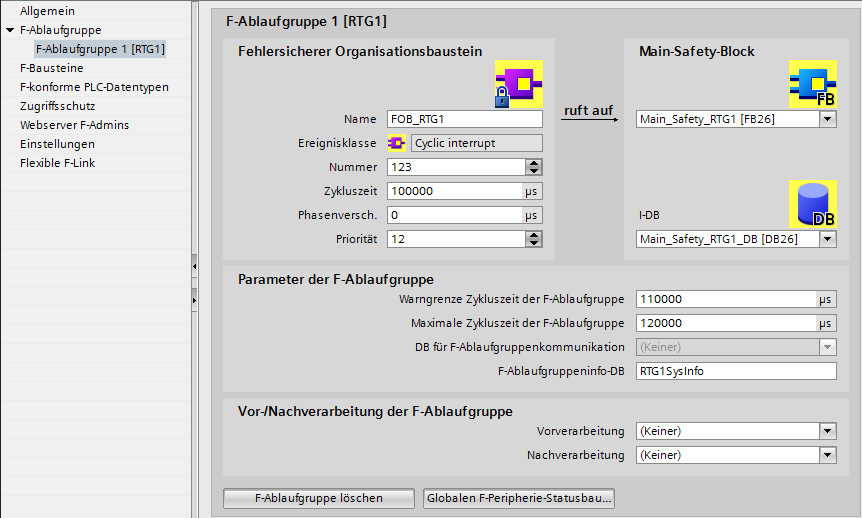Select F-Ablaufgruppe 1 [RTG1] in tree
Screen dimensions: 862x518
tap(100, 49)
